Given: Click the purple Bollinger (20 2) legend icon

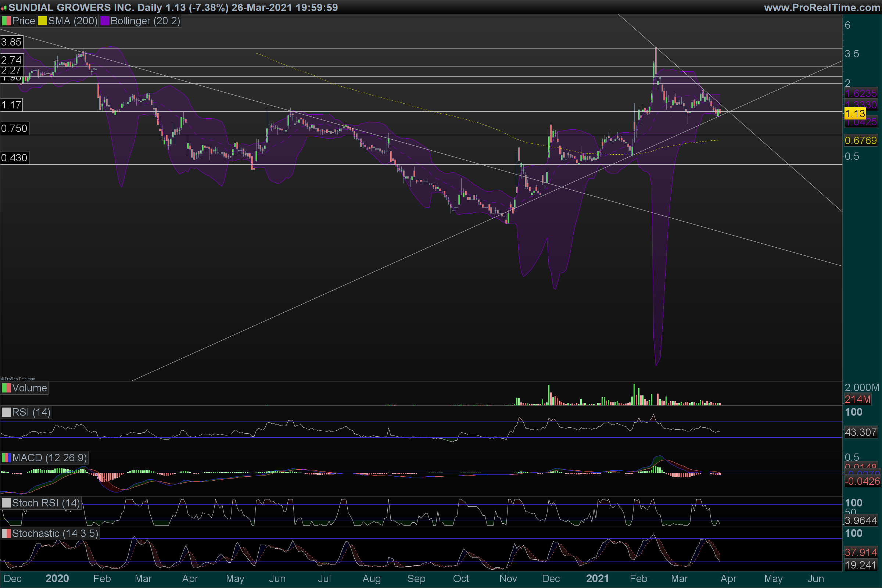Looking at the screenshot, I should pos(105,21).
